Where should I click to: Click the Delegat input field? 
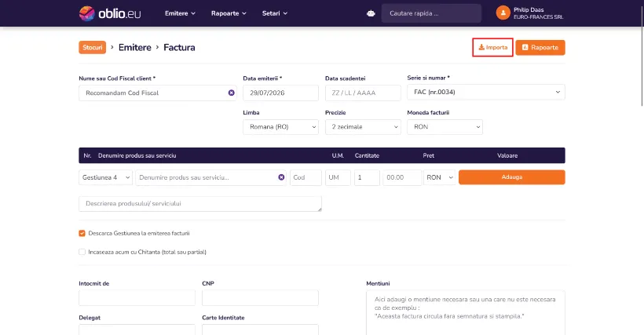coord(137,330)
